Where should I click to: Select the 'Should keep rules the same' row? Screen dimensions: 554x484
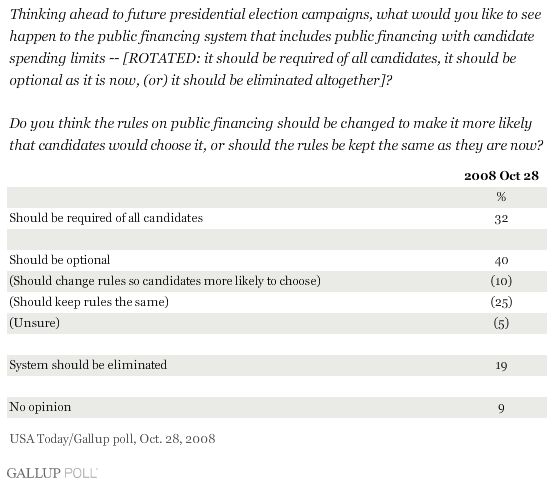click(x=277, y=302)
